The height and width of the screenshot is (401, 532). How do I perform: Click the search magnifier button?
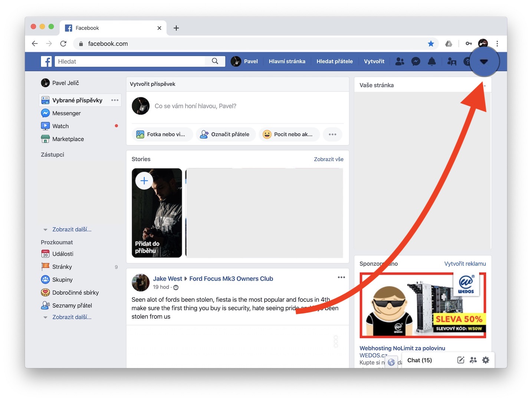215,62
